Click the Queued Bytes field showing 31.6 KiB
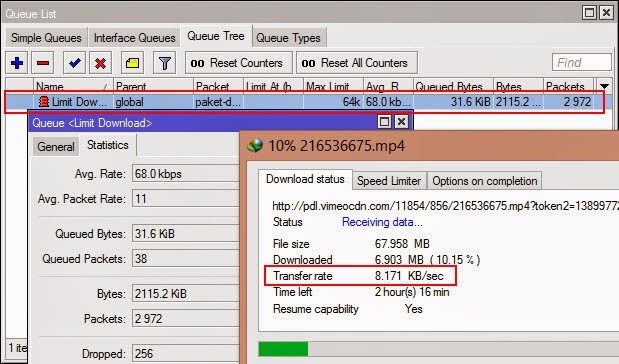 tap(186, 234)
